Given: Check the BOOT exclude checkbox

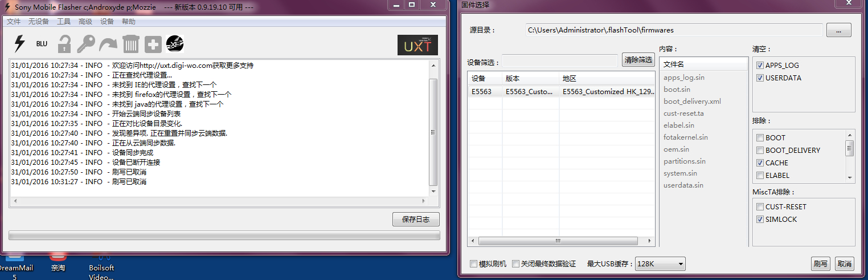Looking at the screenshot, I should [x=760, y=137].
